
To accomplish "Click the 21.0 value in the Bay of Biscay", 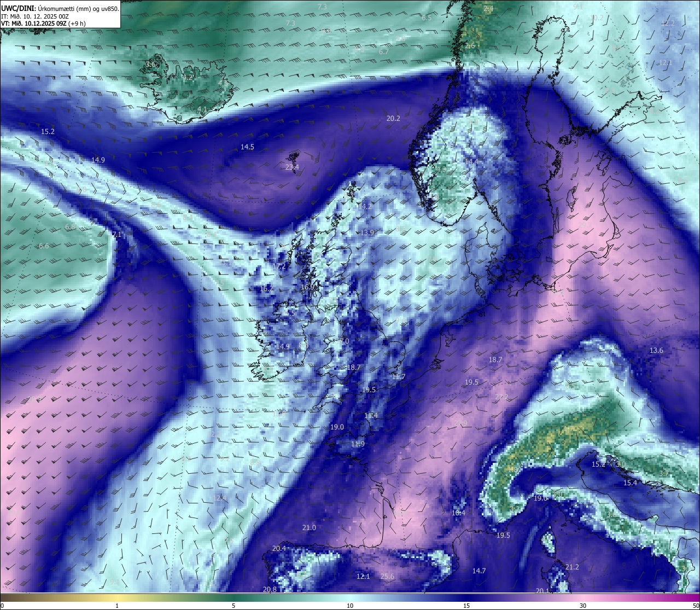I will (309, 527).
